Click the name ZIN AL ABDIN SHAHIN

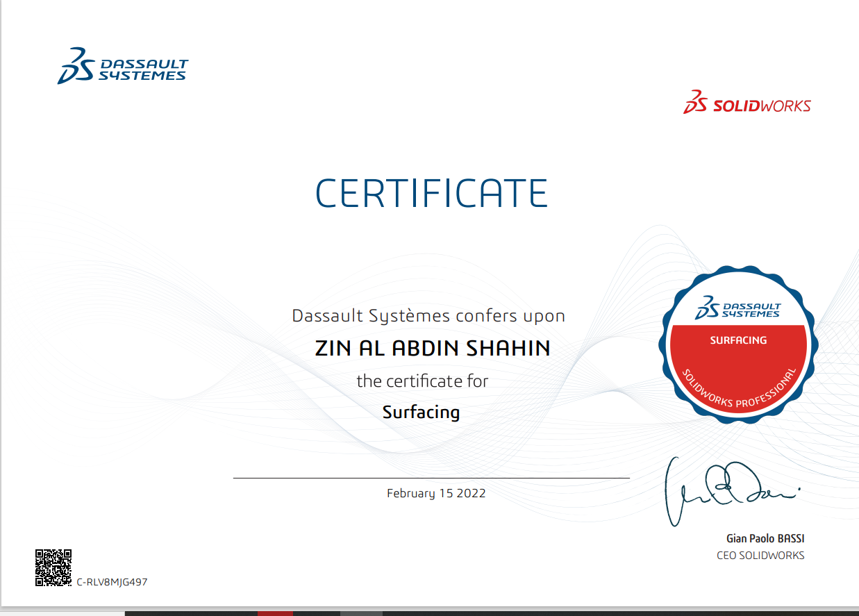[433, 348]
